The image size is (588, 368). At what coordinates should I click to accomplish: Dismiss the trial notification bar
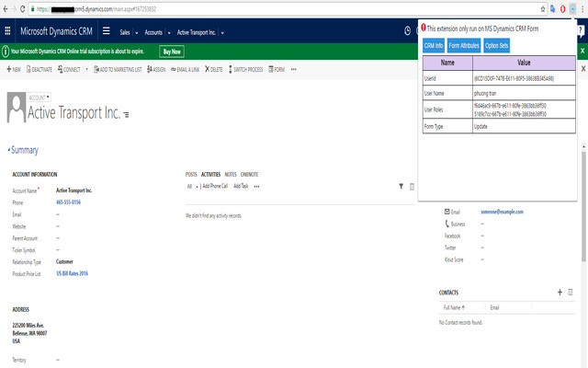coord(582,51)
